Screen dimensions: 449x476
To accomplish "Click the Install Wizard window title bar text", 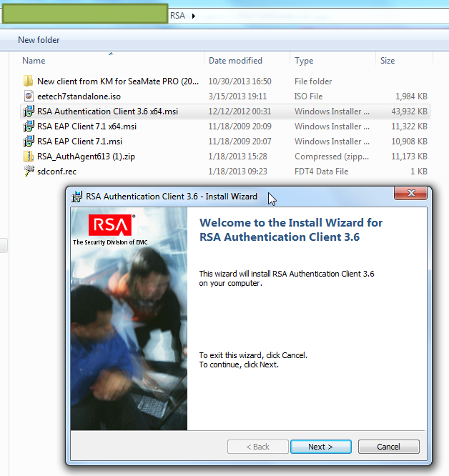I will [172, 197].
